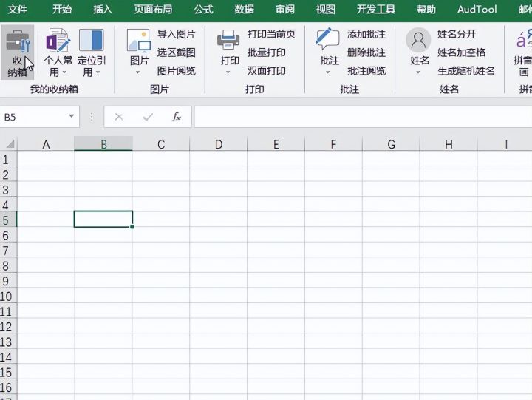The height and width of the screenshot is (400, 532).
Task: Click 导入图片 button
Action: (176, 34)
